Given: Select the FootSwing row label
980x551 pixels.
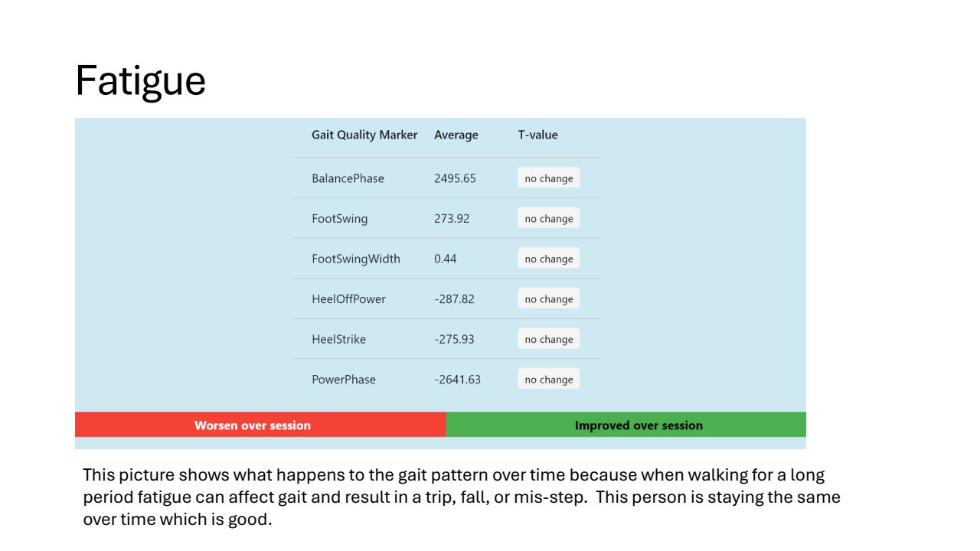Looking at the screenshot, I should [339, 219].
